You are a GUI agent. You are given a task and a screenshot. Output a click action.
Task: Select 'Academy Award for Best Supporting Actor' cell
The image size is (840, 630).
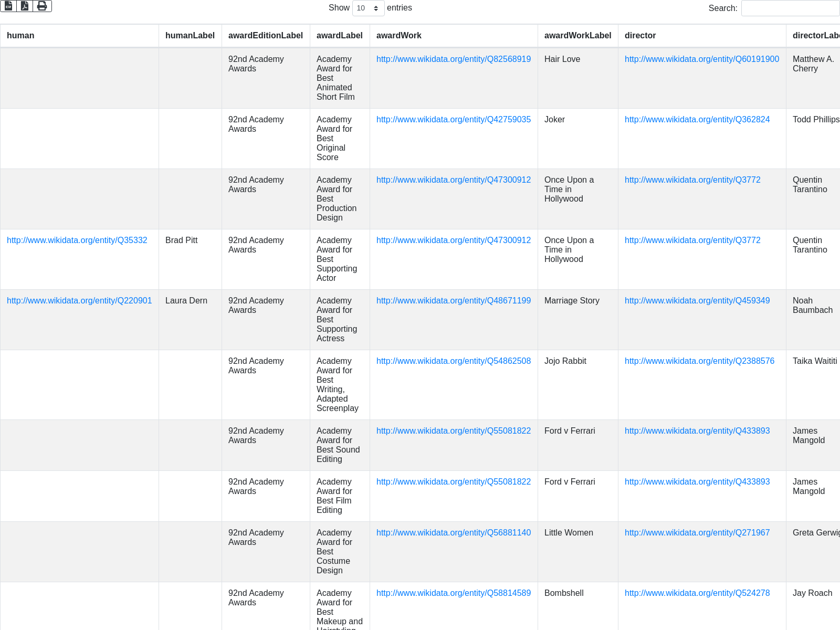(340, 259)
